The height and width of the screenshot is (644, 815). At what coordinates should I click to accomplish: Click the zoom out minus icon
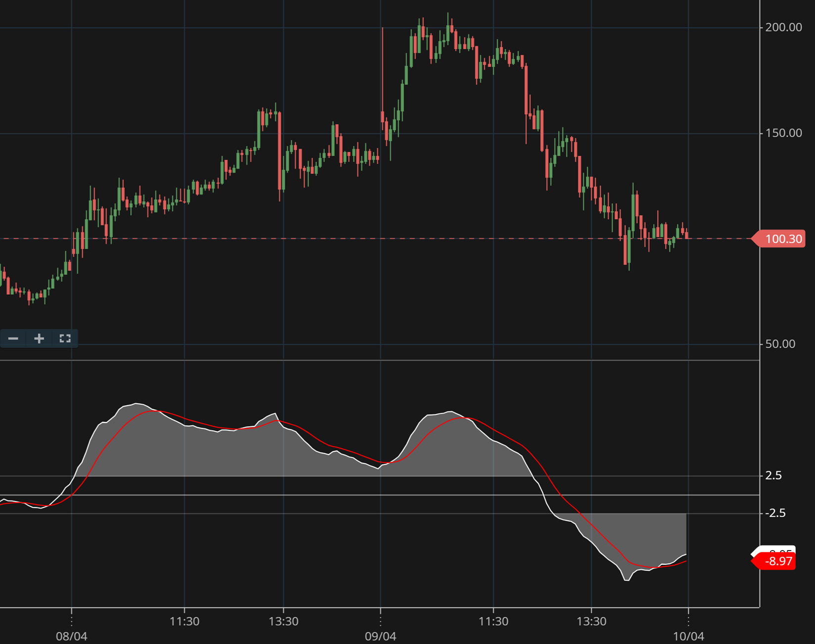tap(13, 338)
